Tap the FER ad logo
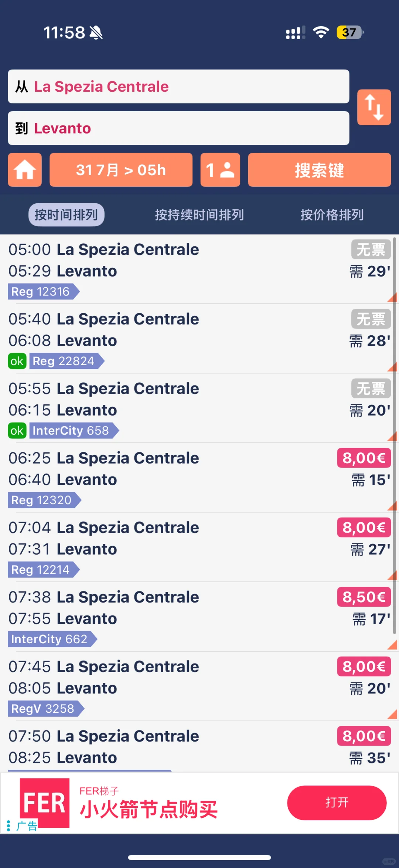 (44, 803)
